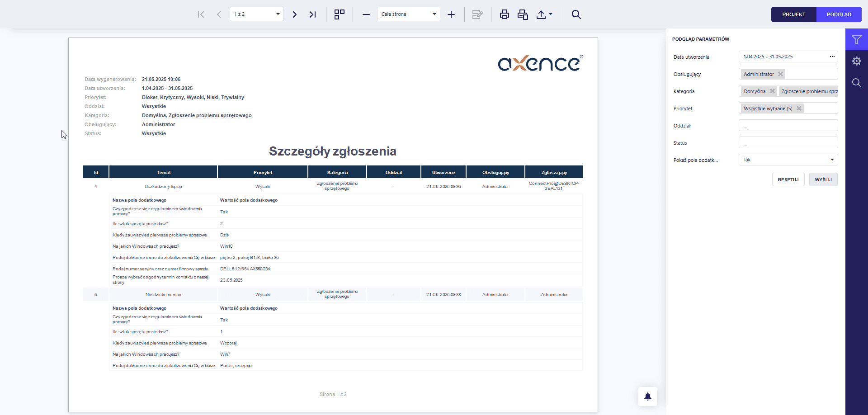This screenshot has width=868, height=415.
Task: Expand the 'Cała strona' zoom dropdown
Action: 408,14
